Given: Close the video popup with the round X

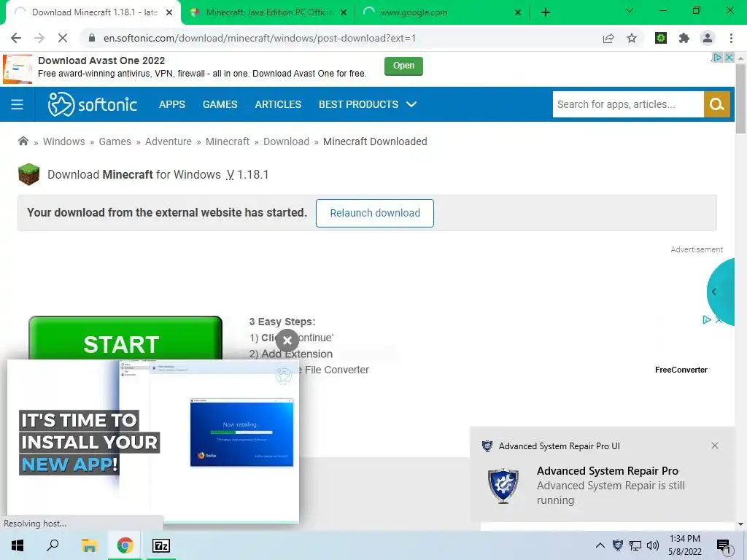Looking at the screenshot, I should (x=287, y=341).
